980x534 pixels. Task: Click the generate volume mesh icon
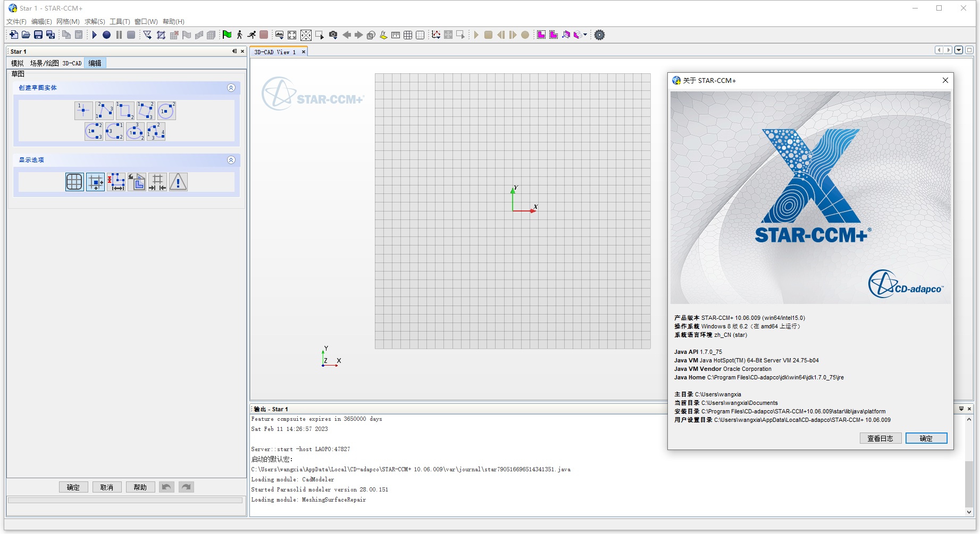tap(161, 35)
